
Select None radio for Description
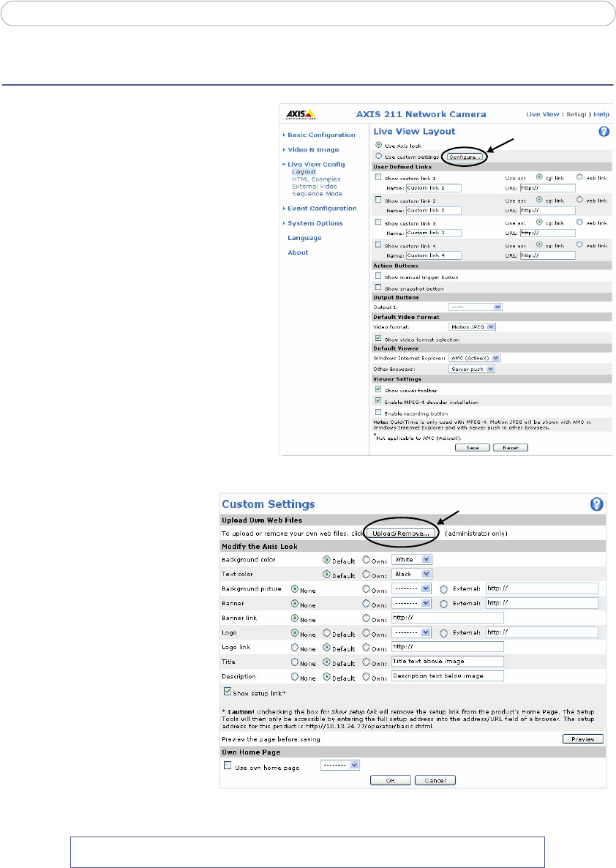[295, 676]
